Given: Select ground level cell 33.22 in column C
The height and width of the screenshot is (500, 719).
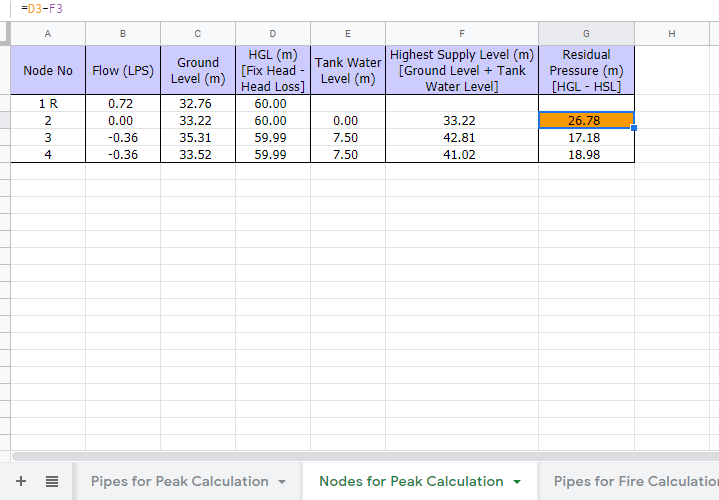Looking at the screenshot, I should (198, 121).
